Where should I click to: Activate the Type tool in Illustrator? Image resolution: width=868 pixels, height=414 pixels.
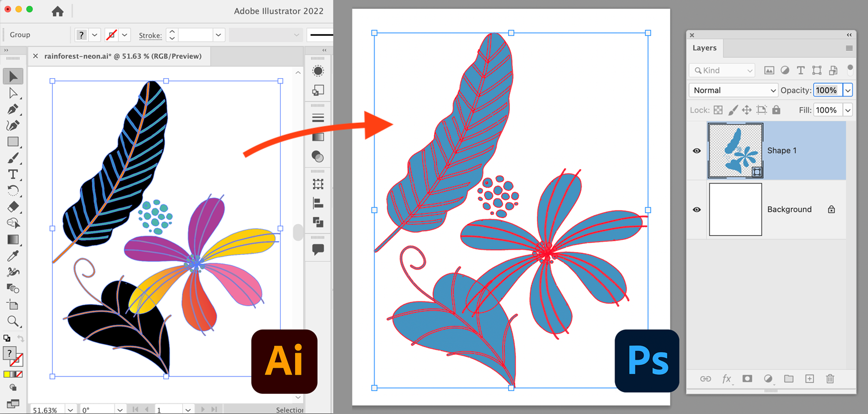pos(13,174)
